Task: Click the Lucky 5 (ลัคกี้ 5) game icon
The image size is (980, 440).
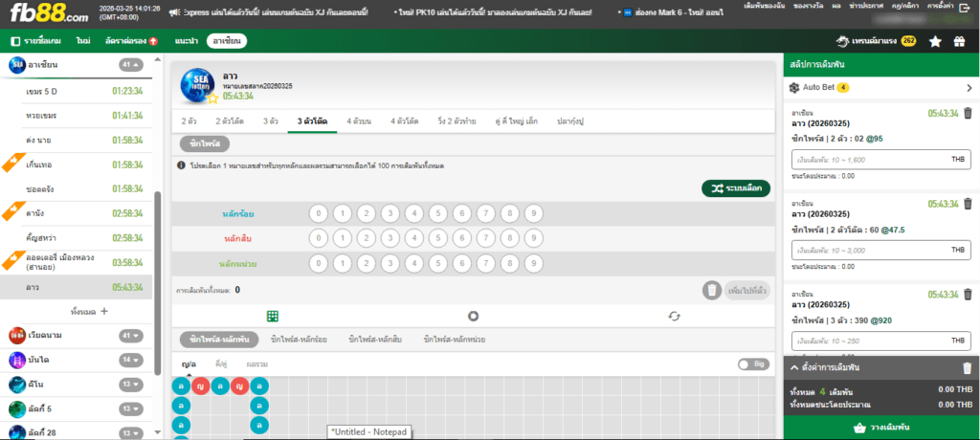Action: click(17, 408)
